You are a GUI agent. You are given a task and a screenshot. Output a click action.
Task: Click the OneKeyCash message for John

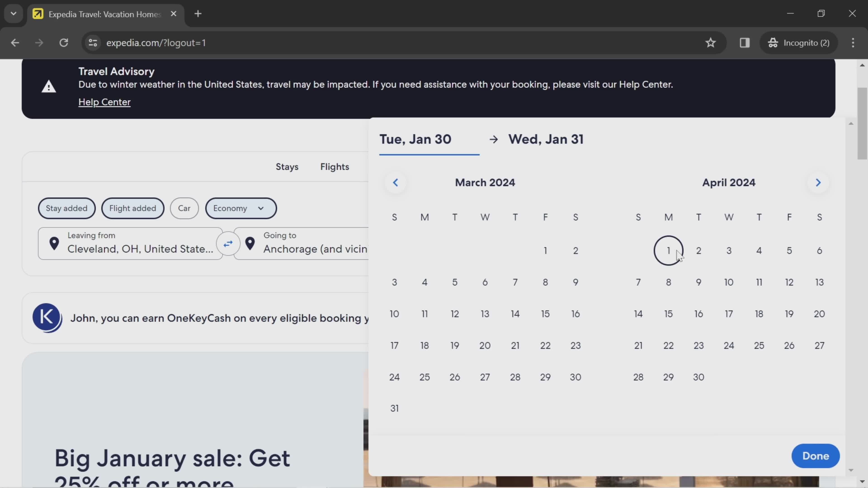click(219, 318)
